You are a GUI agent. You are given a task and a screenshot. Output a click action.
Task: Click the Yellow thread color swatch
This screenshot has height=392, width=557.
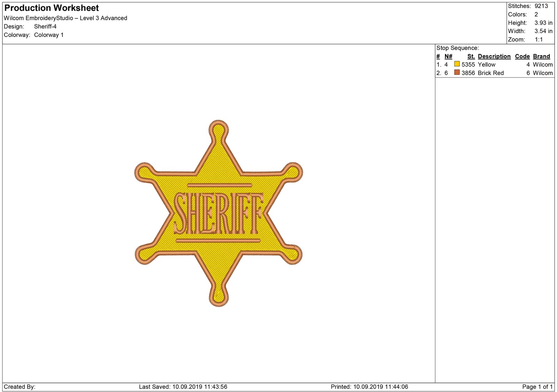457,64
